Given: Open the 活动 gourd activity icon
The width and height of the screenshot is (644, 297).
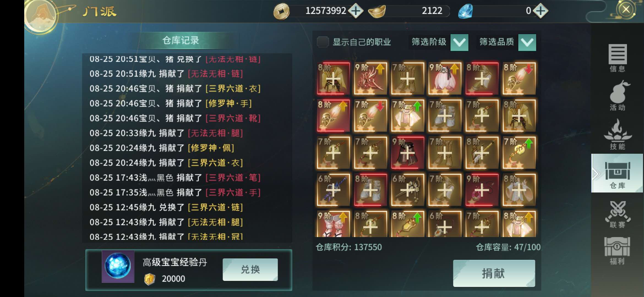Looking at the screenshot, I should point(617,95).
